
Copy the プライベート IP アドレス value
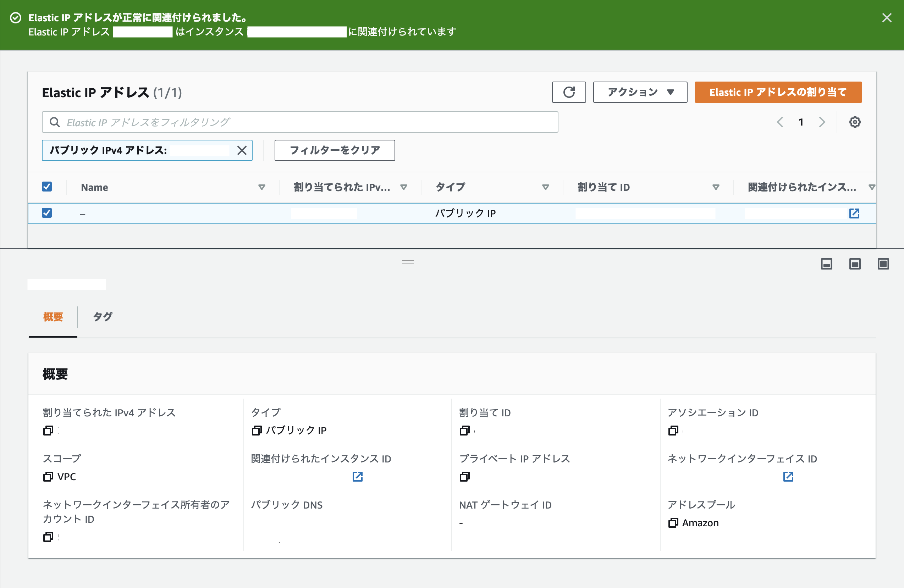[x=464, y=477]
